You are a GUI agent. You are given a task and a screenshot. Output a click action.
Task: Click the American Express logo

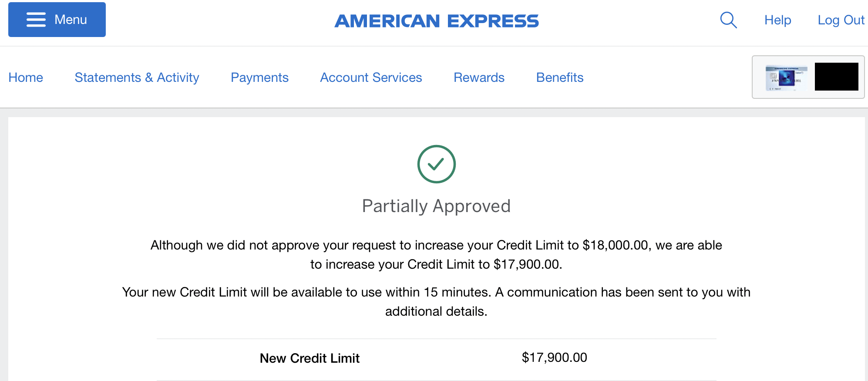click(x=437, y=21)
